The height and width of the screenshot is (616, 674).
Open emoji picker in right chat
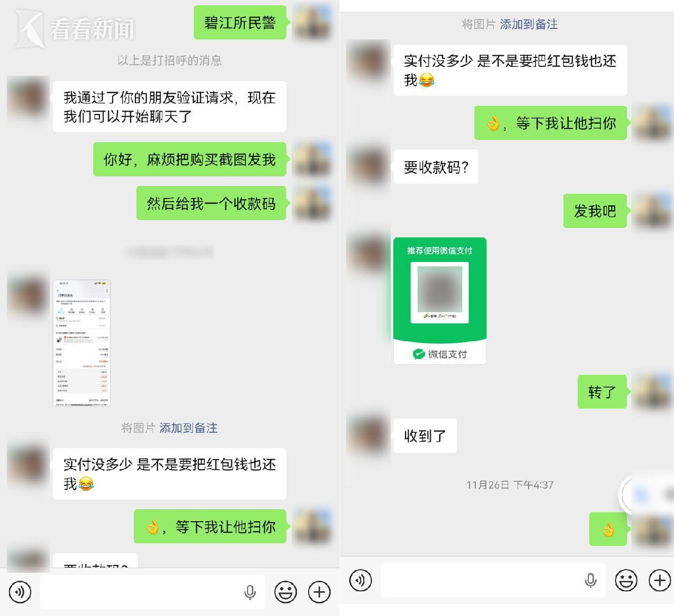(x=626, y=580)
